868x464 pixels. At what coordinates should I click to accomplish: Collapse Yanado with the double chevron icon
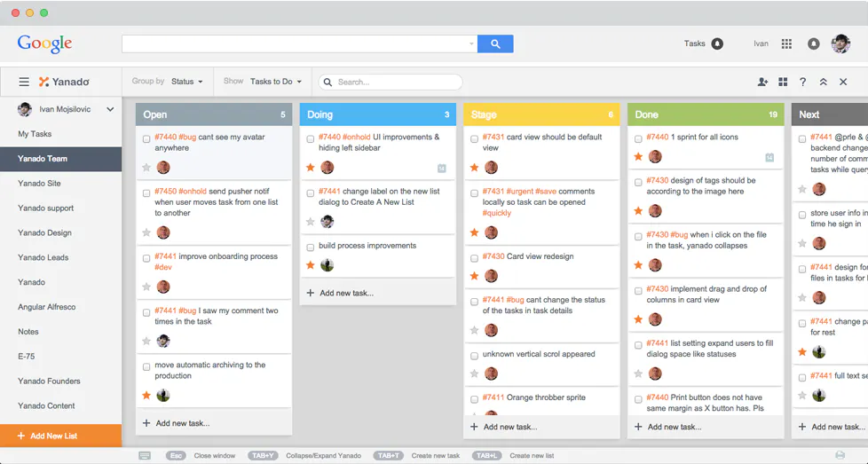[823, 82]
